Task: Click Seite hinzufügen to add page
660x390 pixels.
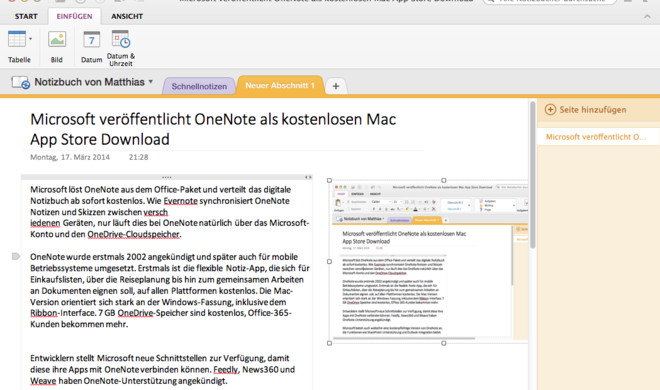Action: 585,110
